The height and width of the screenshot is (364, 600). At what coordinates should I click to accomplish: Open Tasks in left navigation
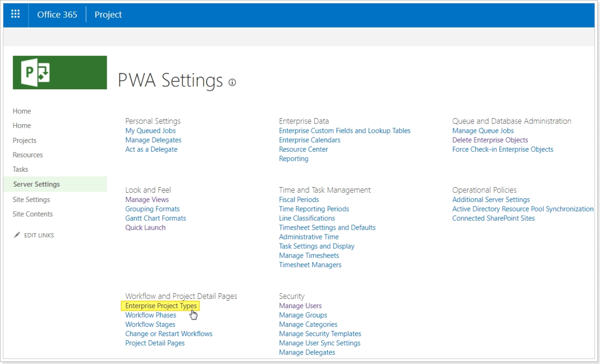(20, 169)
